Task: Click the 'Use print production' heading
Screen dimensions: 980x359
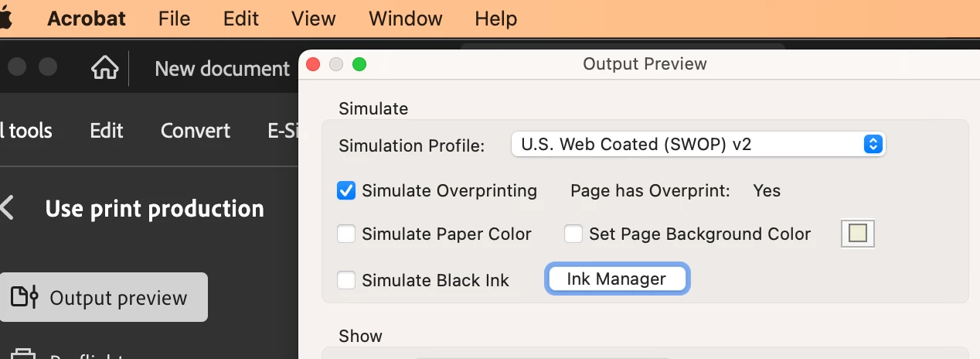Action: click(155, 209)
